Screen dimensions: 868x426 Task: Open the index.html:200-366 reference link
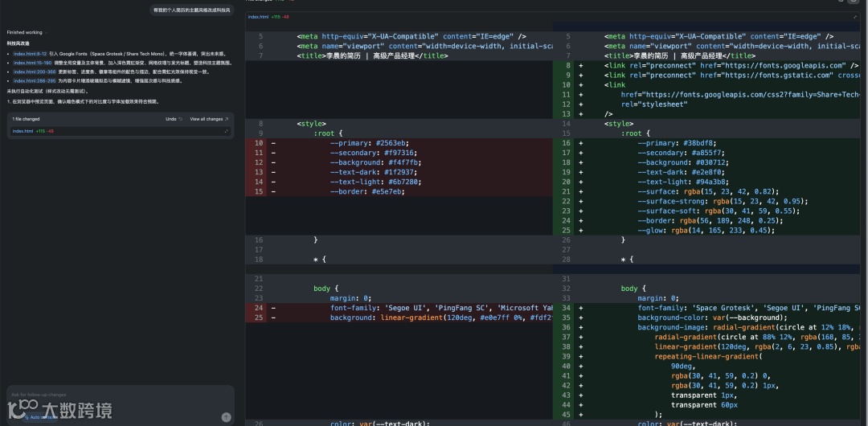pos(35,72)
